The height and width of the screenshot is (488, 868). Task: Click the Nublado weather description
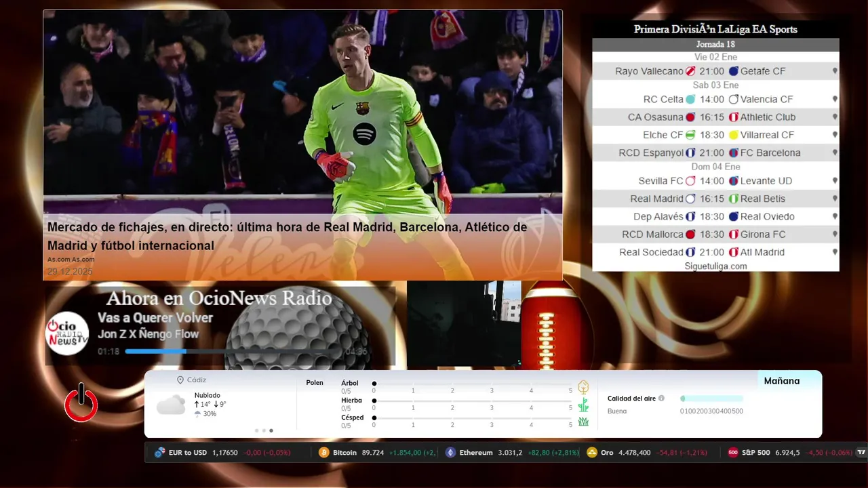point(208,395)
